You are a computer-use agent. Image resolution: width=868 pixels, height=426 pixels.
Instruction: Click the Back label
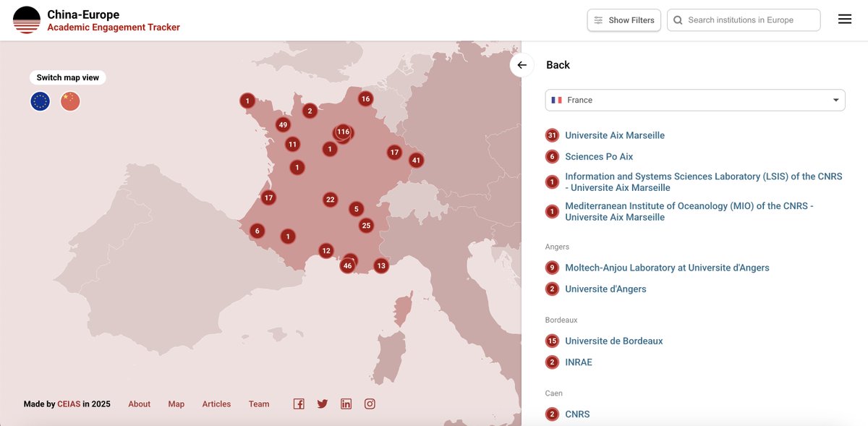[558, 65]
